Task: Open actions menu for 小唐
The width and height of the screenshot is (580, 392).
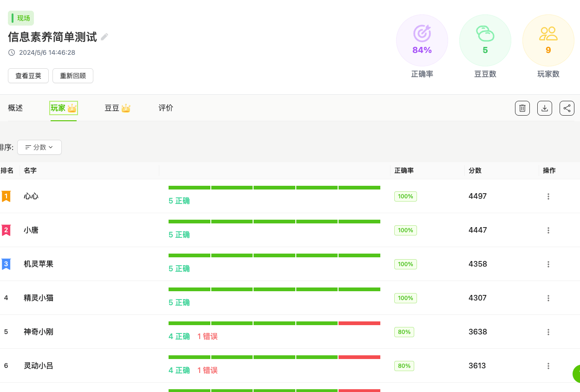Action: pyautogui.click(x=548, y=230)
